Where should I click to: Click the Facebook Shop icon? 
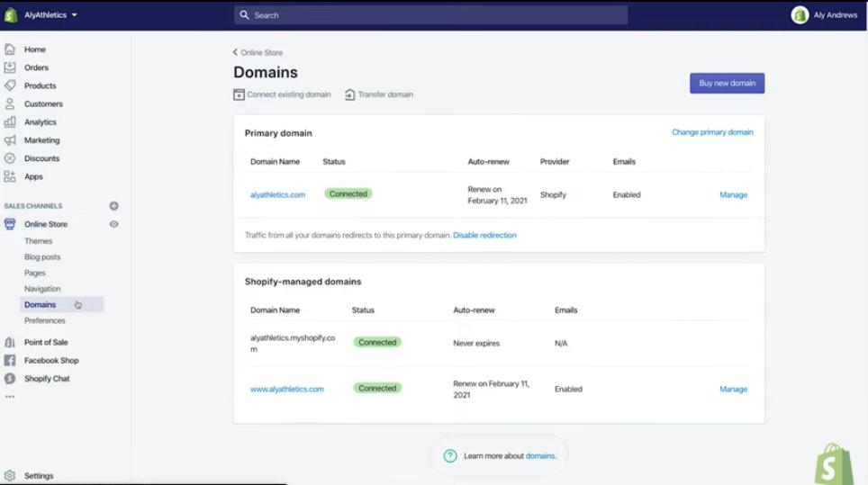pyautogui.click(x=9, y=361)
